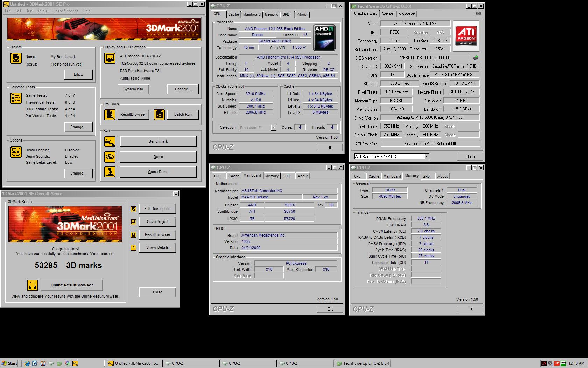The height and width of the screenshot is (368, 588).
Task: Click the BIOS Version field in GPU-Z
Action: 425,58
